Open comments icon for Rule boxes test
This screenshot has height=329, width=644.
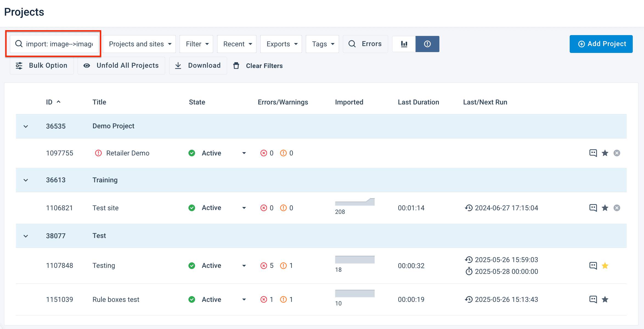tap(593, 299)
